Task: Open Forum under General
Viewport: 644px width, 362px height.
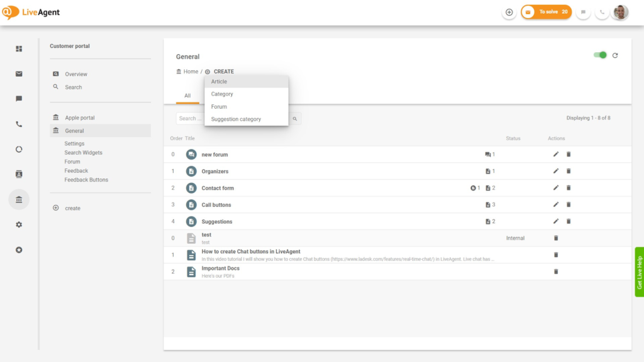Action: [x=72, y=162]
